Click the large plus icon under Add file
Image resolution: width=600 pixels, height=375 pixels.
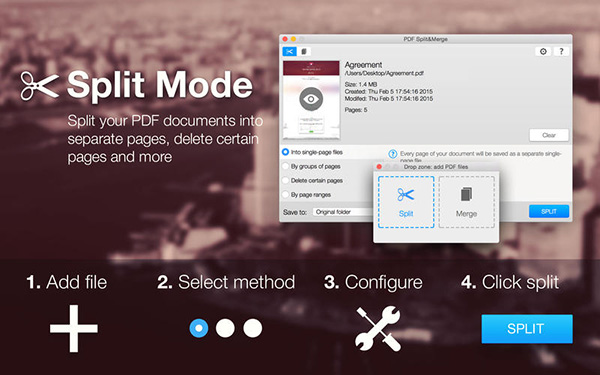click(x=74, y=328)
